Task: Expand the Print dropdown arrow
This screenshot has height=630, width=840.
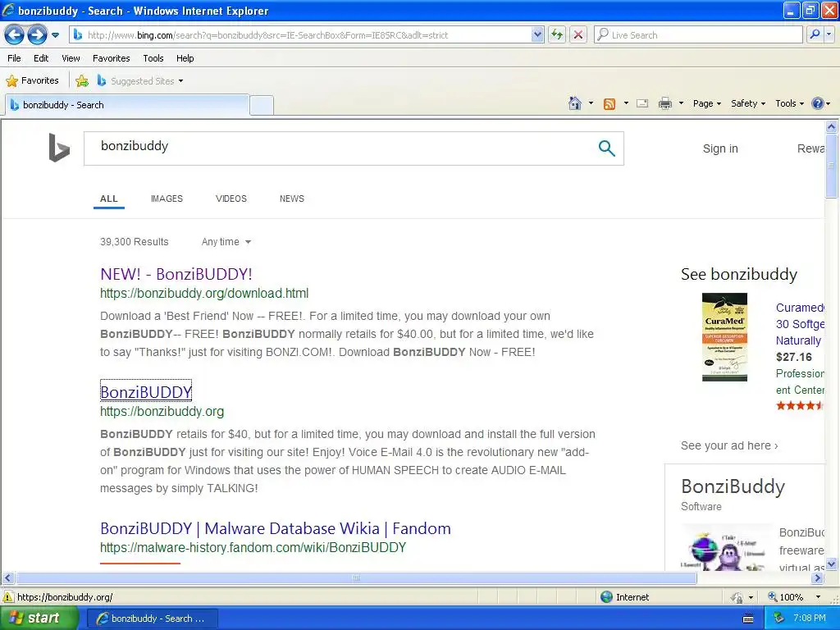Action: (x=681, y=103)
